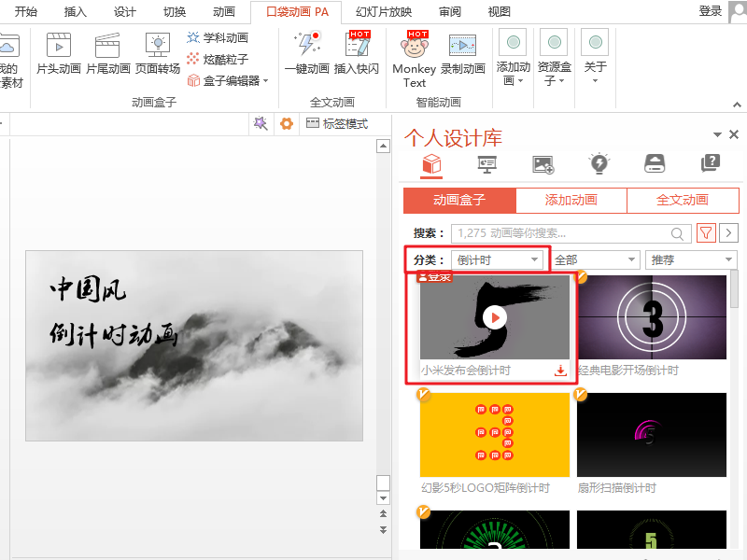Screen dimensions: 747x560
Task: Click the orange flower settings icon
Action: 287,124
